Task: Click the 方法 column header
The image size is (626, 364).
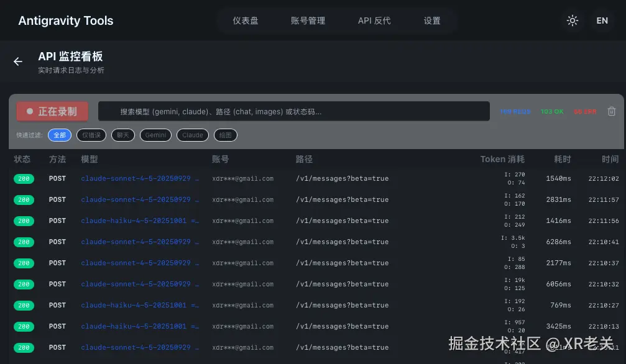Action: coord(57,159)
